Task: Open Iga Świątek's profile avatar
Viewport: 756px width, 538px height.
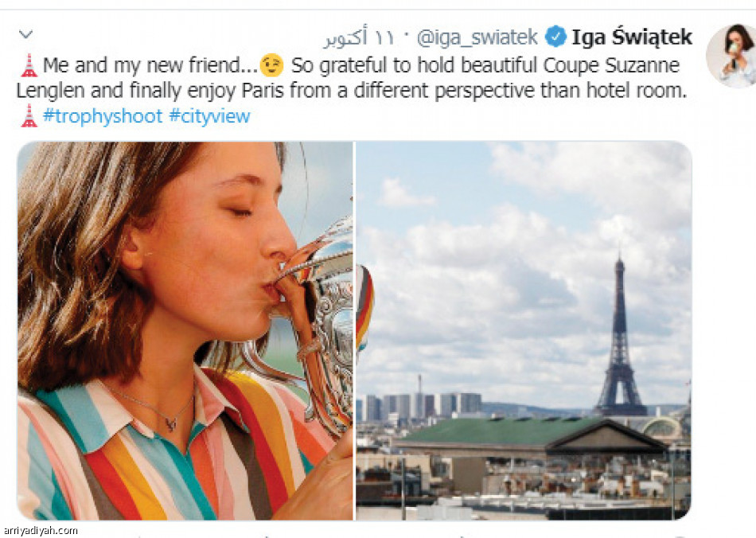Action: coord(731,56)
